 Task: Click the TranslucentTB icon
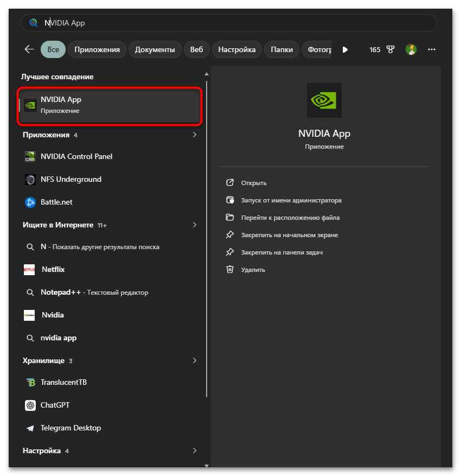(30, 383)
